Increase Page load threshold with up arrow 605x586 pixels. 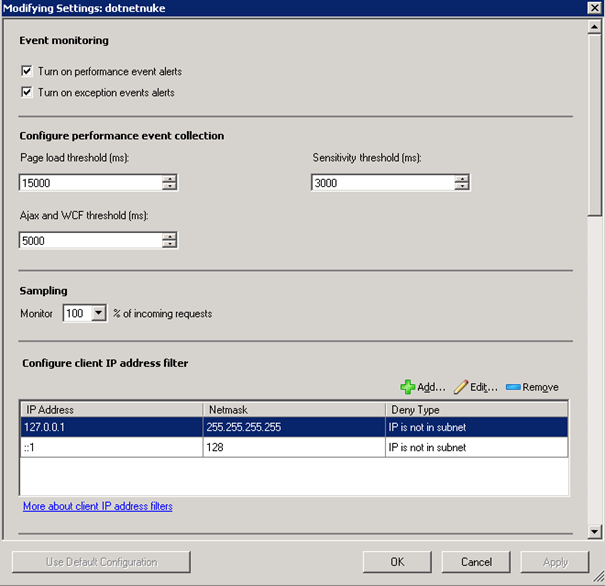(169, 179)
